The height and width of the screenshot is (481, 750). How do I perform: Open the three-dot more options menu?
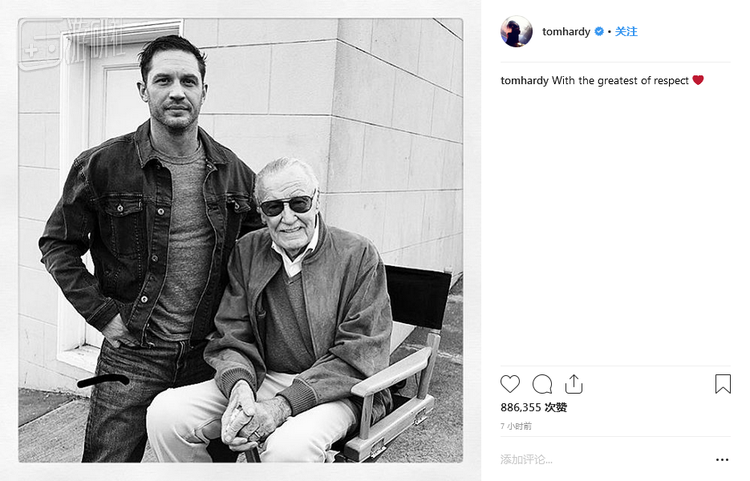click(x=722, y=460)
